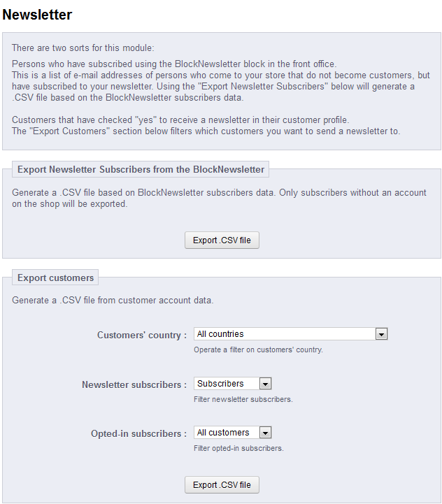Open the Newsletter subscribers dropdown showing Subscribers
This screenshot has height=504, width=442.
pos(227,384)
